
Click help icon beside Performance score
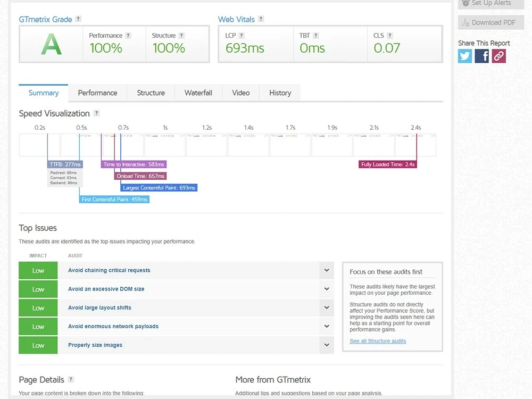[128, 35]
